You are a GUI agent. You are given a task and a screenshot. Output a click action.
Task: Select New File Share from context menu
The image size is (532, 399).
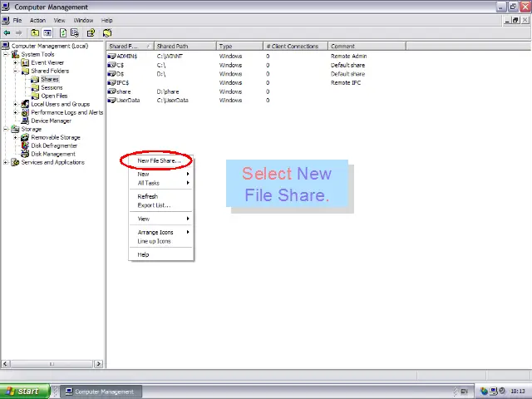click(x=158, y=160)
